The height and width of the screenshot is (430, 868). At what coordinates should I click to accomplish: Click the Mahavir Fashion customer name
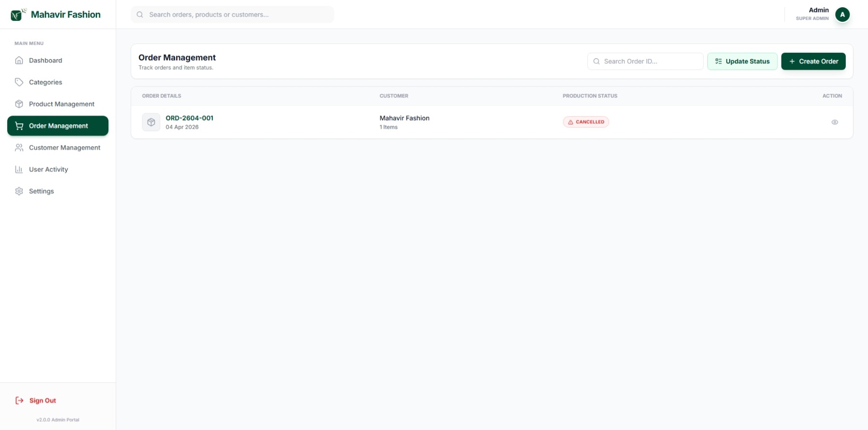[x=404, y=118]
